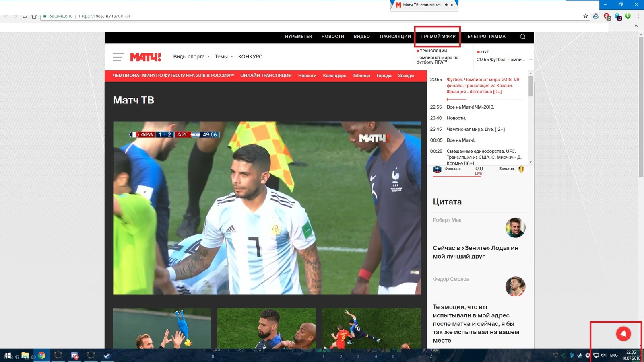
Task: Expand the LIVE channel selector
Action: tap(530, 60)
